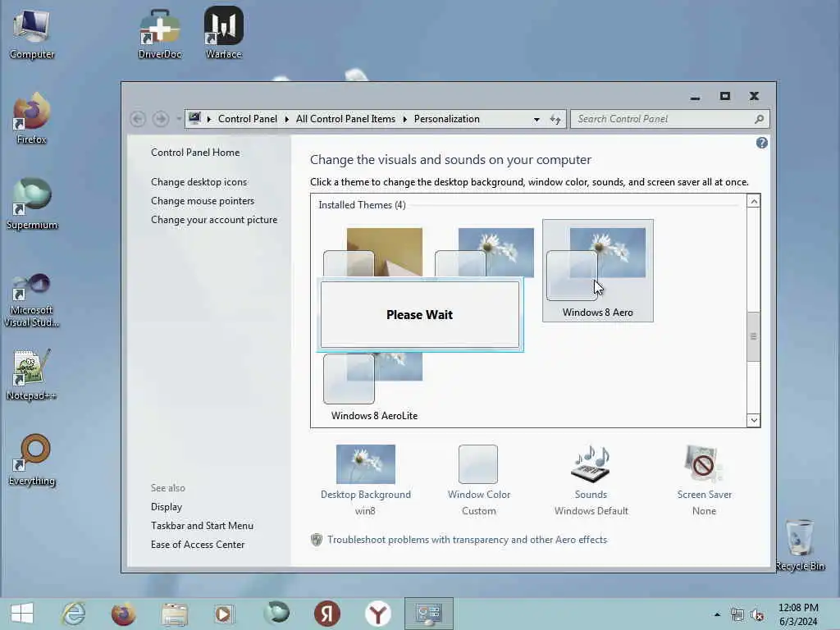Click the Back navigation arrow
Screen dimensions: 840x630
[x=138, y=119]
